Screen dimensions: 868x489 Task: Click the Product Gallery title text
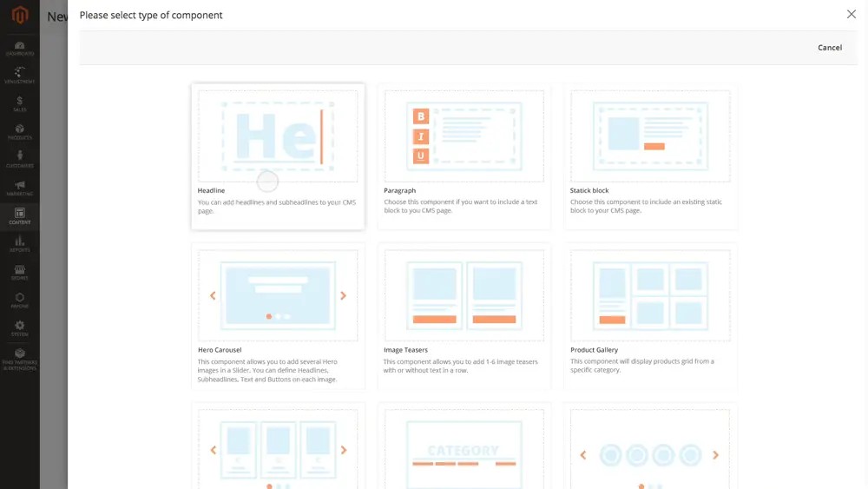tap(594, 350)
